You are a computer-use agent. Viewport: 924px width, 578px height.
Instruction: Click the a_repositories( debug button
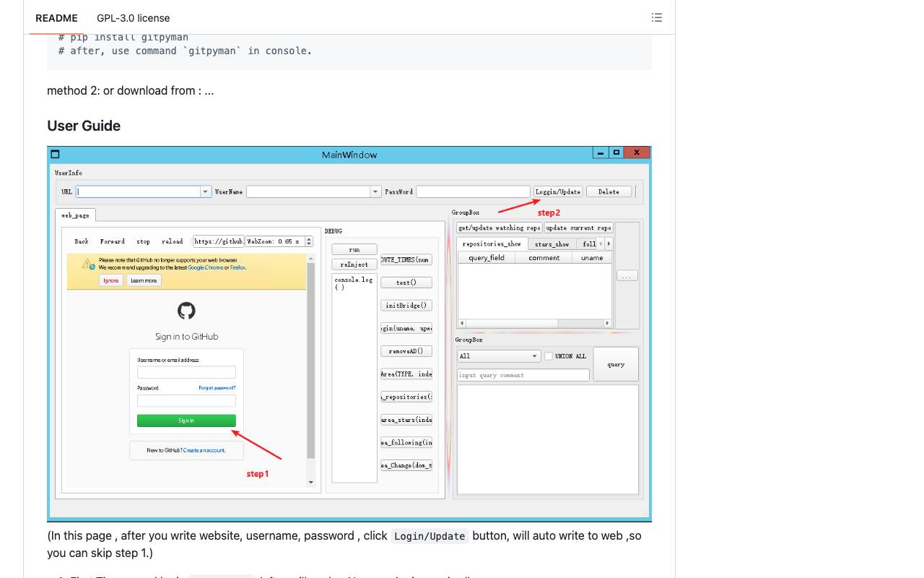coord(406,397)
